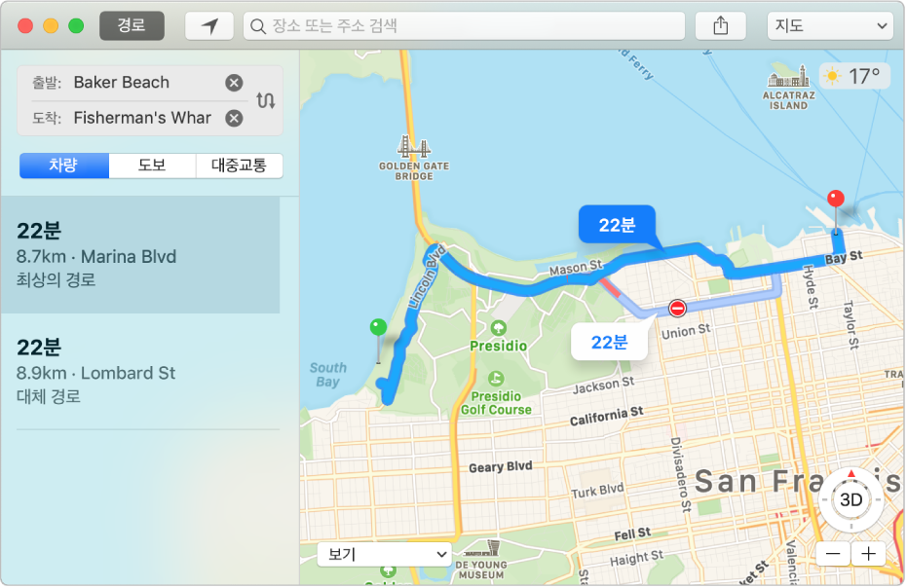
Task: Click the current location arrow icon
Action: pos(209,25)
